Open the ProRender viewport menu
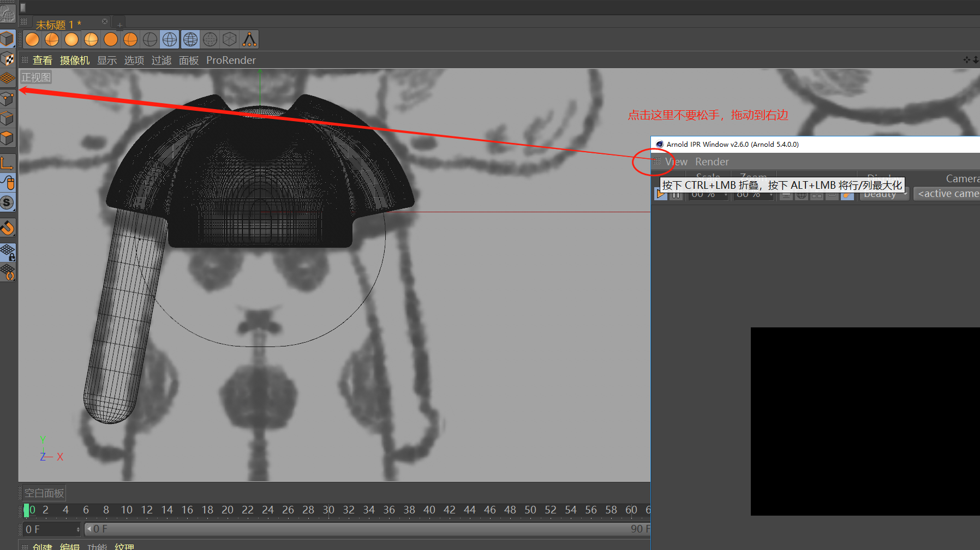980x550 pixels. click(231, 60)
